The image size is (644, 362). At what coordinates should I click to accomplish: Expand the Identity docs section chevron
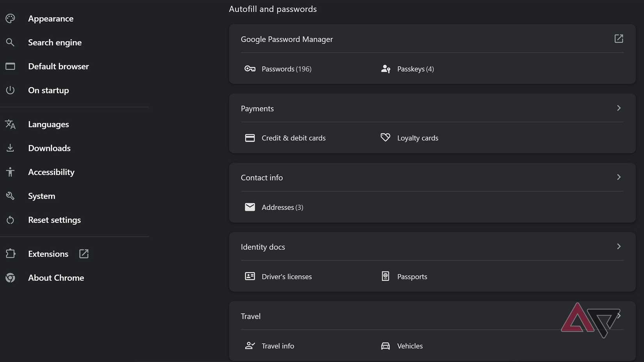point(619,247)
